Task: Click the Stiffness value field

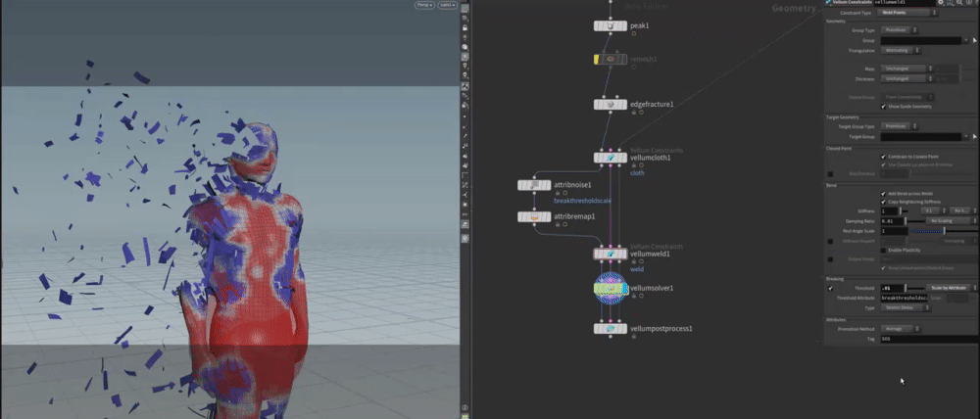Action: [x=890, y=211]
